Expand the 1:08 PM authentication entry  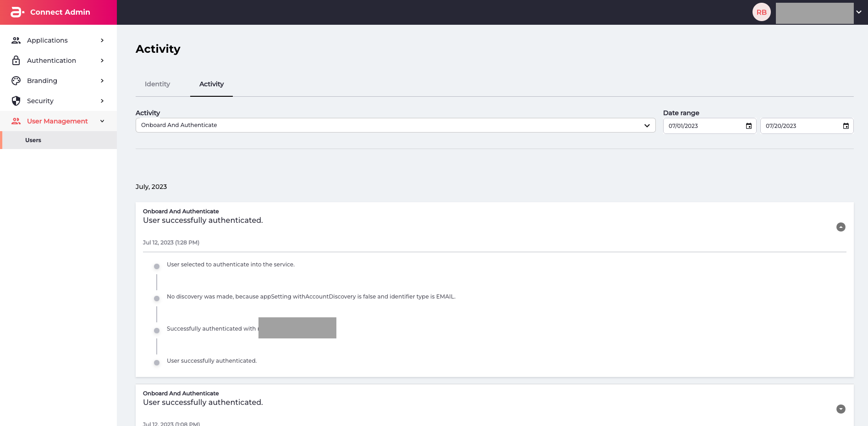841,409
